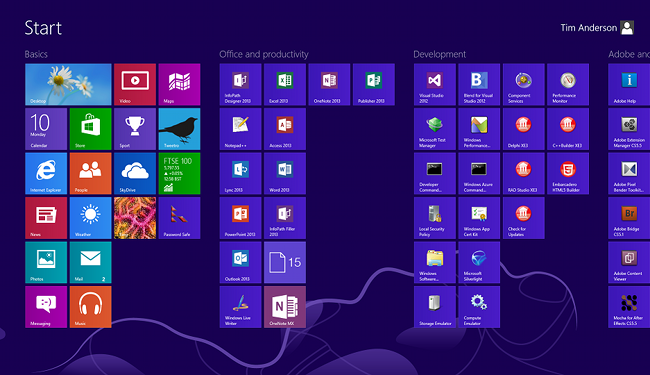
Task: Launch Publisher 2013
Action: pyautogui.click(x=374, y=85)
